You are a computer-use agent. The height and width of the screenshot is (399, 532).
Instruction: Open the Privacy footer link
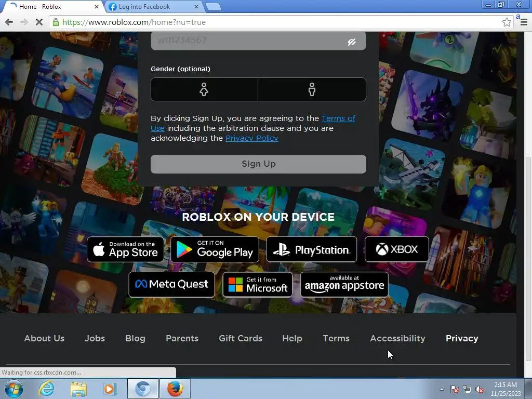tap(462, 338)
